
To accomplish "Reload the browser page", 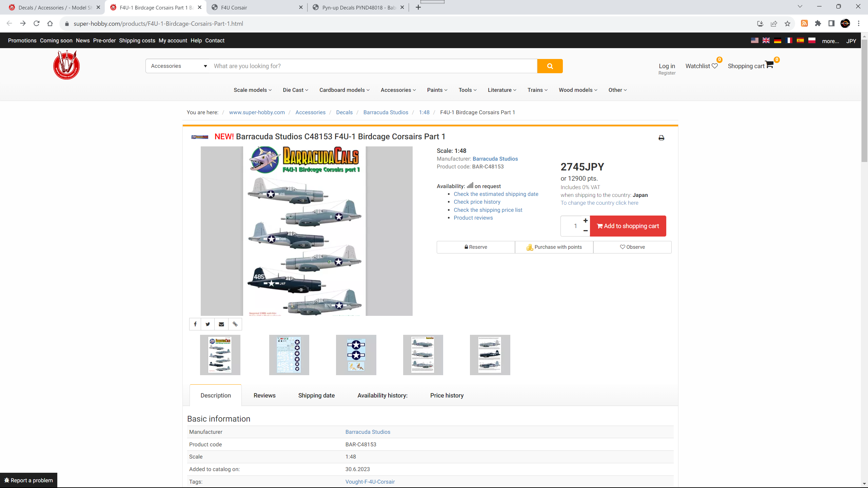I will tap(37, 23).
